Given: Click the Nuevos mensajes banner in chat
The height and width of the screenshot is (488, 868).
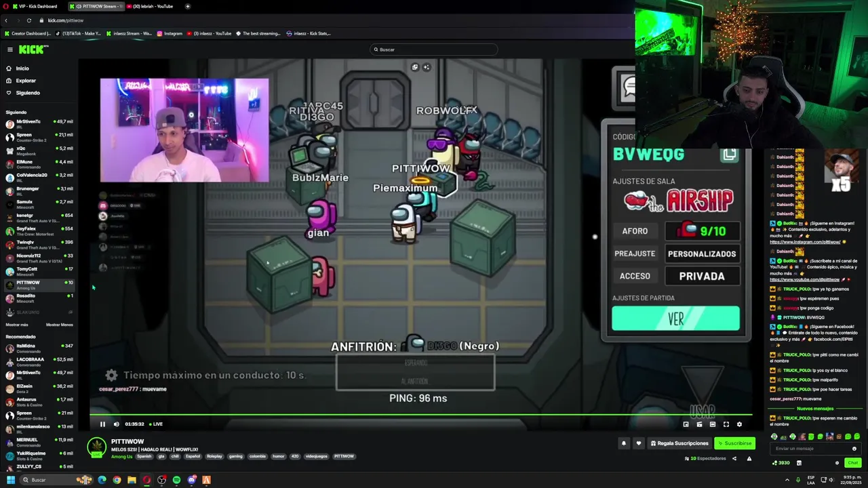Looking at the screenshot, I should pyautogui.click(x=815, y=409).
